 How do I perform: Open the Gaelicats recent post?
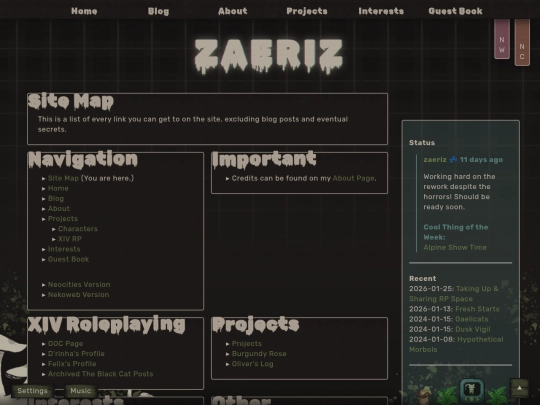tap(472, 319)
